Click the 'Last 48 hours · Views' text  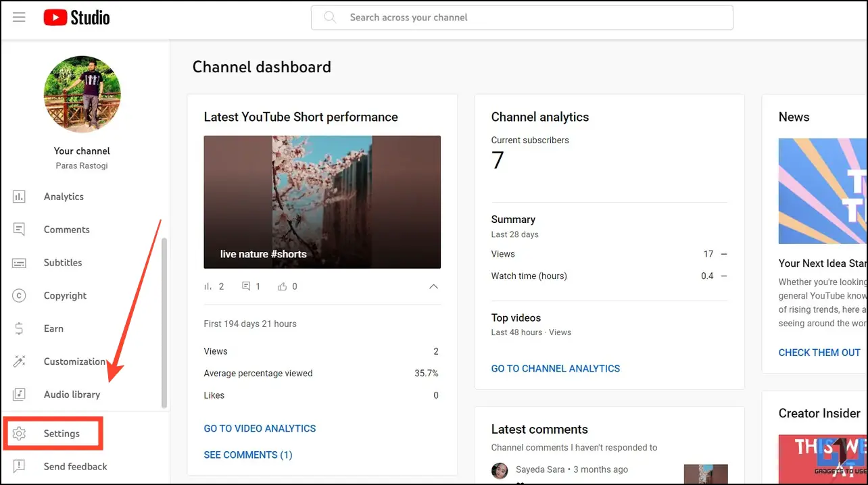(531, 332)
